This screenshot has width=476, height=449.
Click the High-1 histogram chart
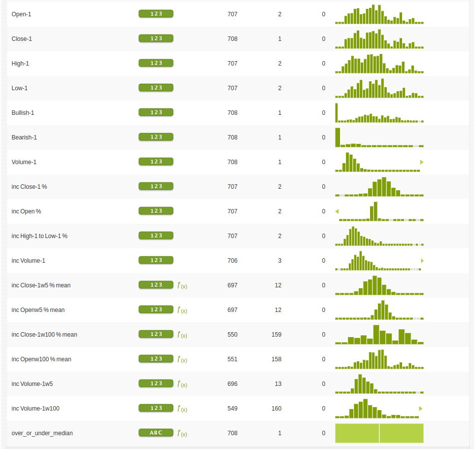click(379, 64)
